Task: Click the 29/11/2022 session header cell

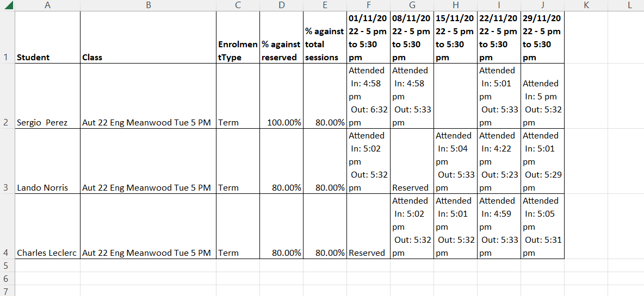Action: 542,37
